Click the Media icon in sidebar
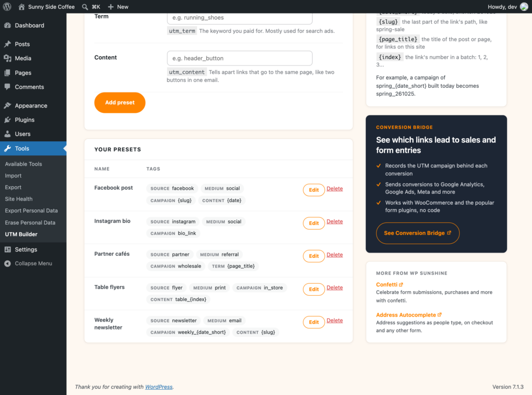Image resolution: width=532 pixels, height=395 pixels. pyautogui.click(x=7, y=58)
